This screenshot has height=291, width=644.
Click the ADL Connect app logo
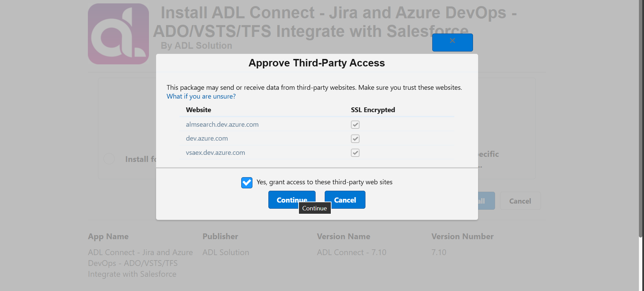point(118,34)
